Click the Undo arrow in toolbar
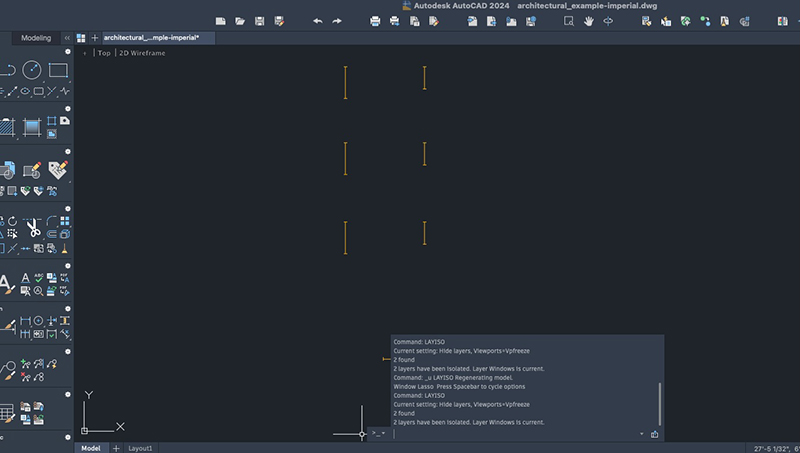This screenshot has width=800, height=453. pos(318,21)
